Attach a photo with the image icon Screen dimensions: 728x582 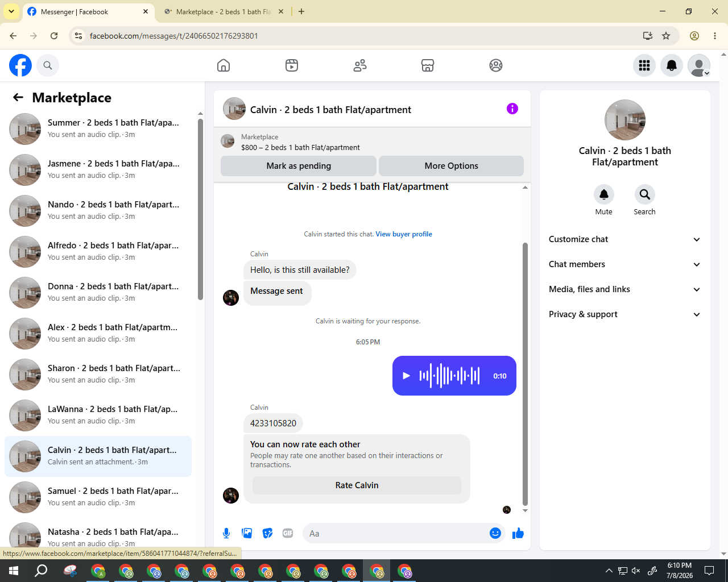coord(247,533)
